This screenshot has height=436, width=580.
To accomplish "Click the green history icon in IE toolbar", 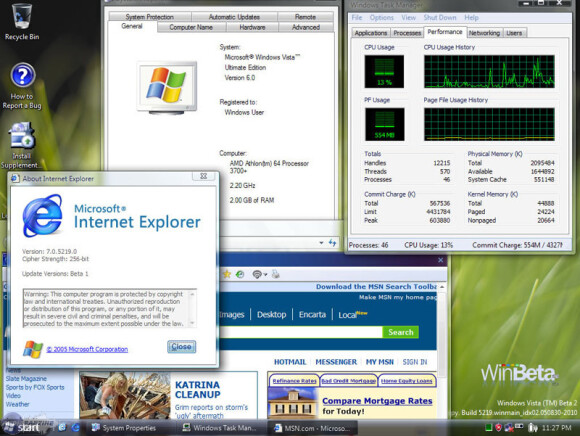I will 240,274.
